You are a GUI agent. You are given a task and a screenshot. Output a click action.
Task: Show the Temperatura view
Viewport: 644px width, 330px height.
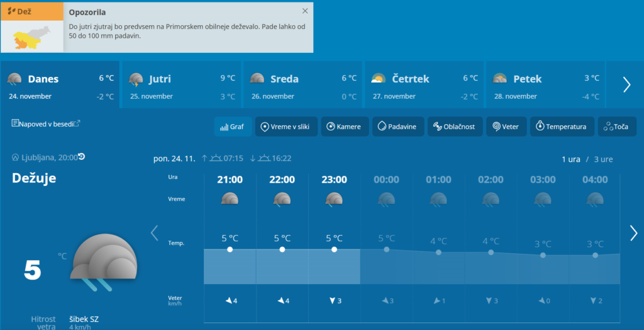coord(562,127)
